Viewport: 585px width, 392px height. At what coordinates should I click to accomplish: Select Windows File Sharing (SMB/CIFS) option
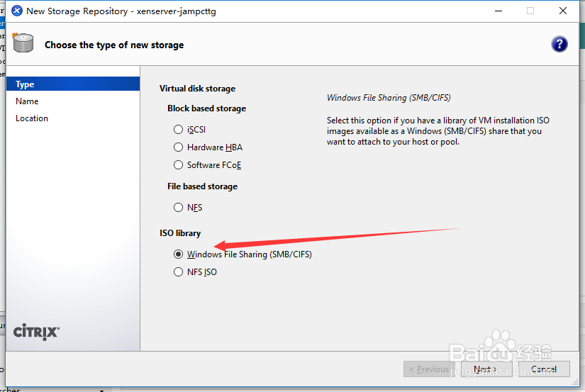pos(179,254)
